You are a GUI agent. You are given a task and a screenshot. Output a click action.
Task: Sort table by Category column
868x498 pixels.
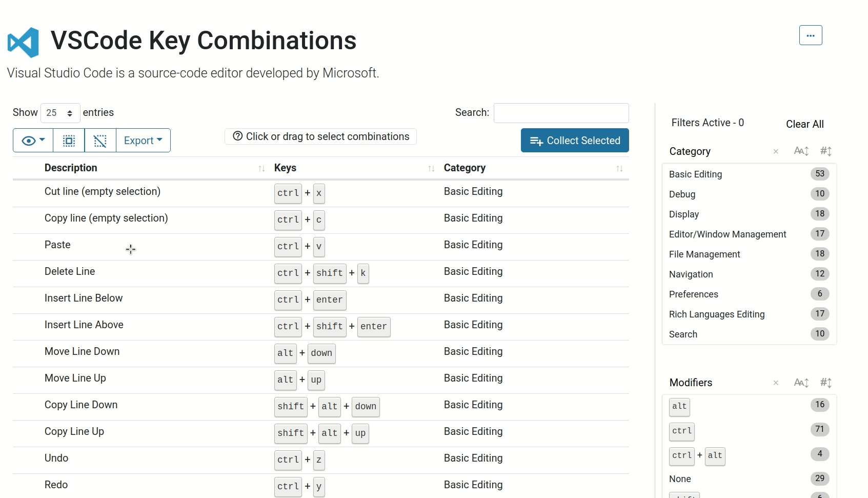pos(619,168)
